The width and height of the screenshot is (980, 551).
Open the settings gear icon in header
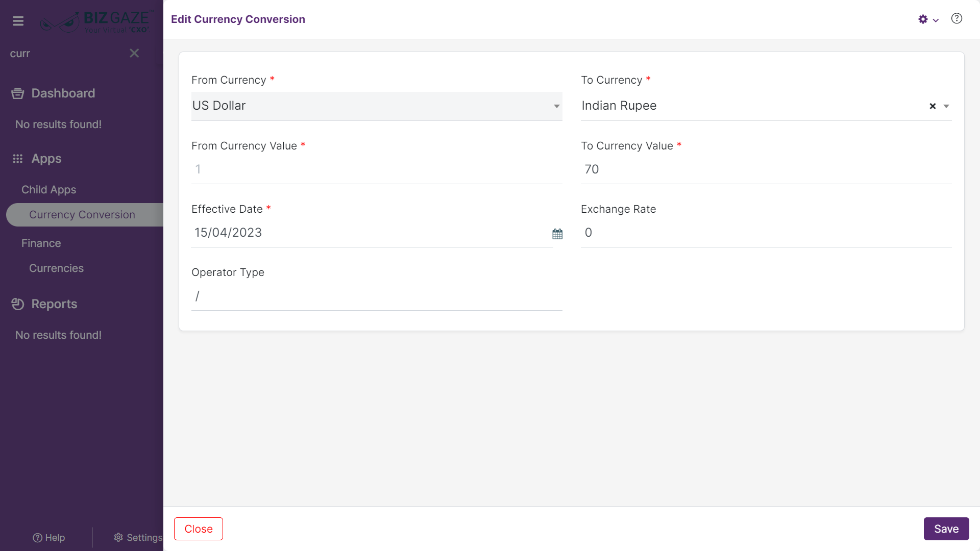[923, 19]
